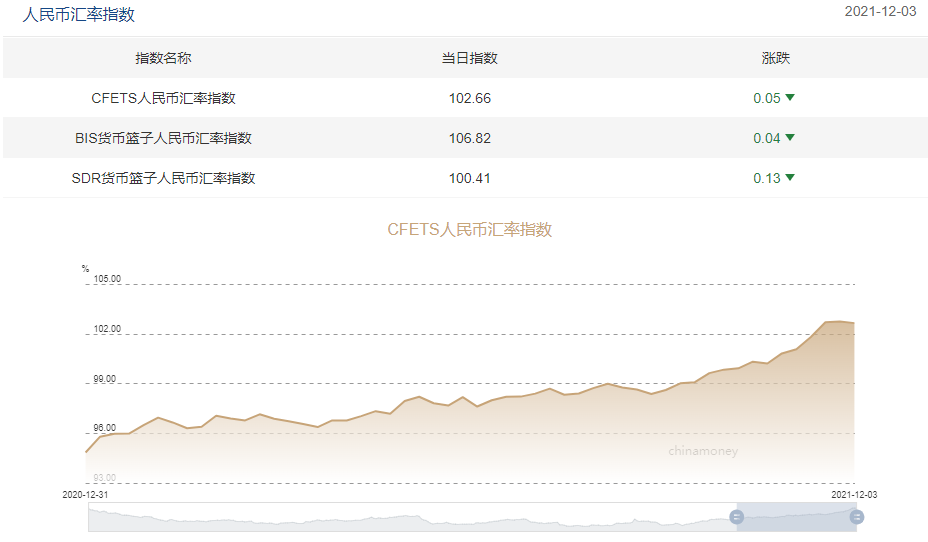Click the right range slider handle
The width and height of the screenshot is (928, 542).
(856, 517)
